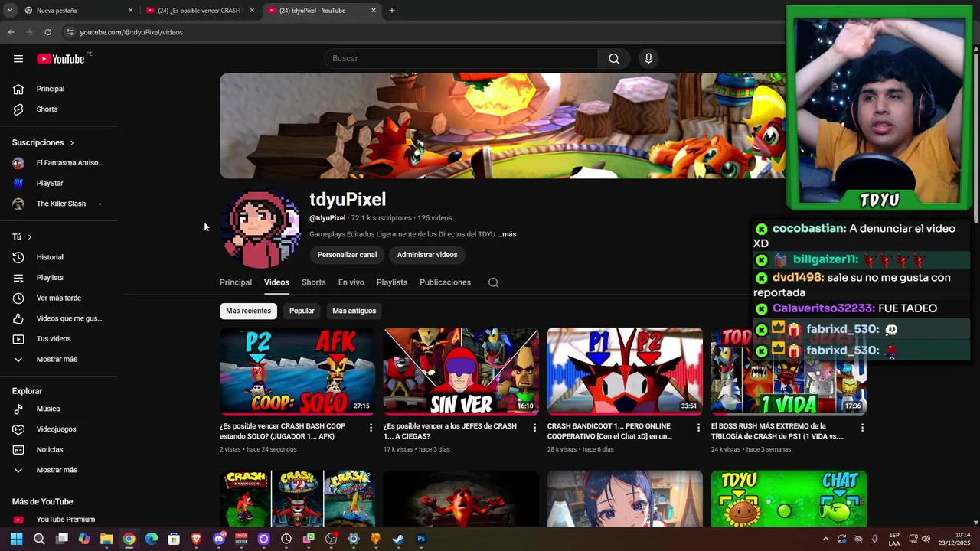Select the Más antiguos filter chip
This screenshot has height=551, width=980.
(354, 311)
